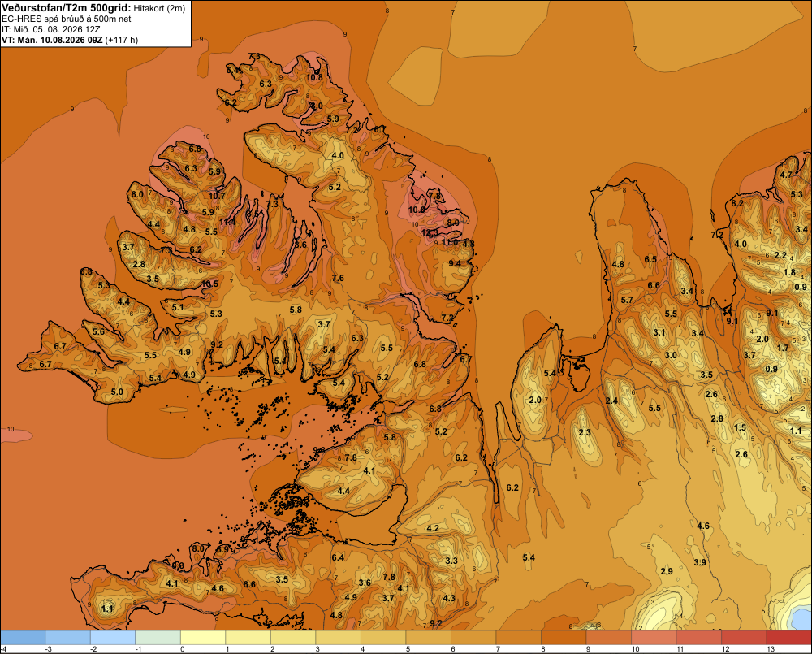Select the 8 to 9 legend color swatch
812x654 pixels.
pyautogui.click(x=564, y=638)
